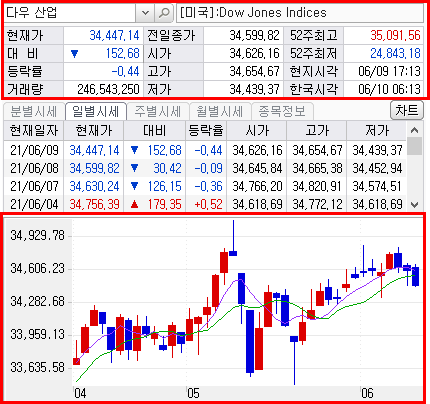Select the 21/06/09 date row
The image size is (430, 404).
pos(205,150)
